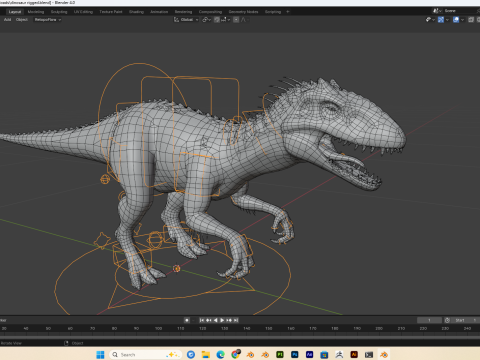This screenshot has height=360, width=480.
Task: Open the Sculpting workspace tab
Action: (59, 12)
